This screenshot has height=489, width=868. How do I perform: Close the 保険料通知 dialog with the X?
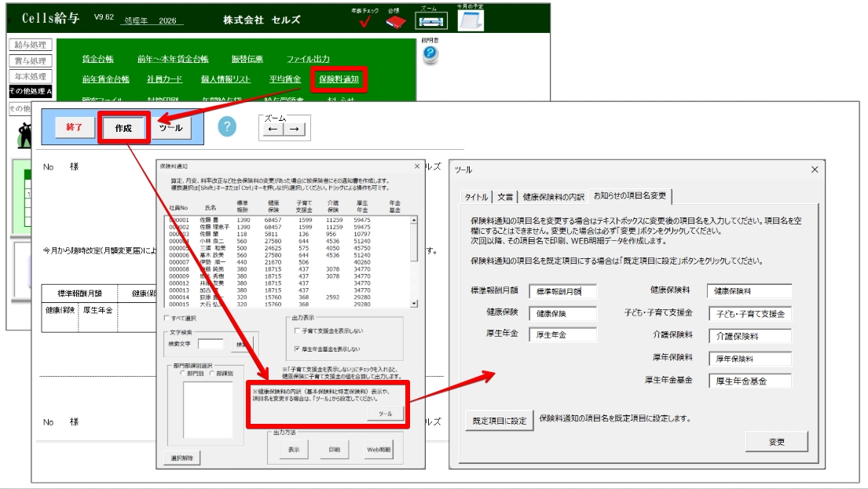pyautogui.click(x=417, y=166)
